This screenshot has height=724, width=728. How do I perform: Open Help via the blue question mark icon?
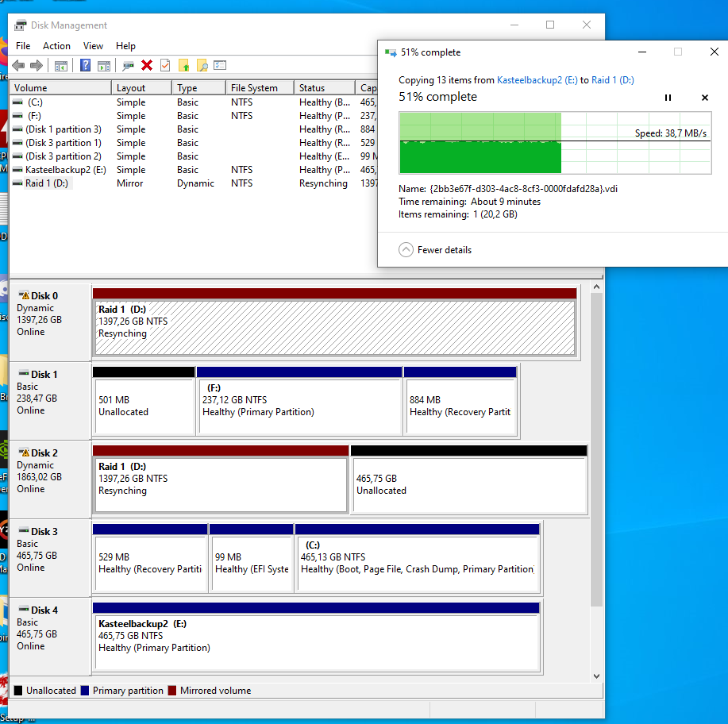(x=85, y=66)
